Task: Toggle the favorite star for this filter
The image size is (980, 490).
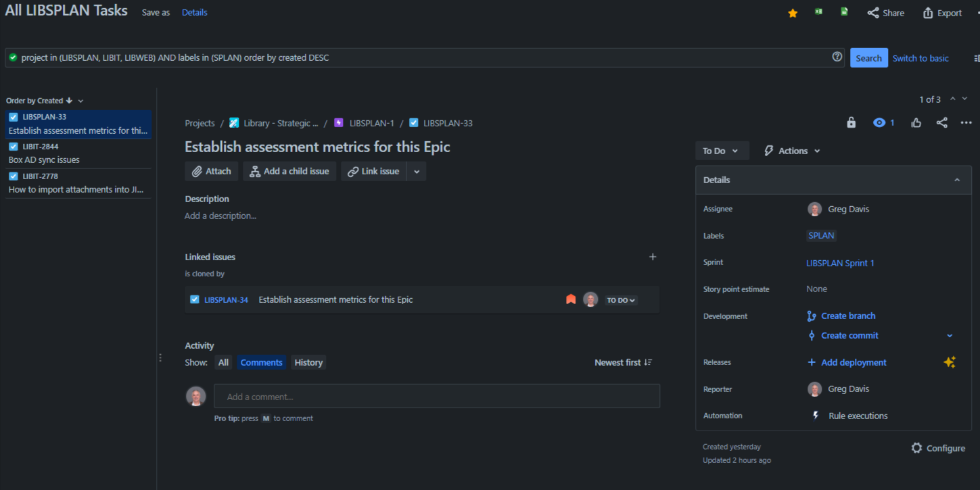Action: point(792,12)
